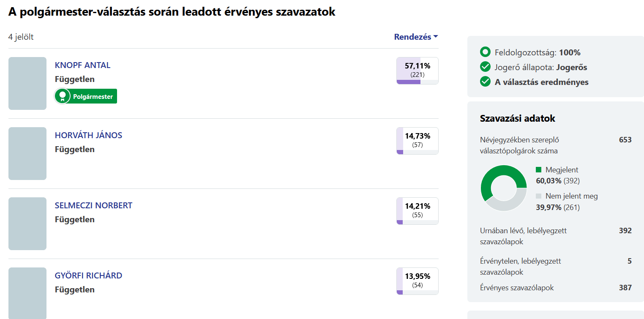Click GYÖRFI RICHÁRD's photo placeholder
Screen dimensions: 644x319
(27, 293)
